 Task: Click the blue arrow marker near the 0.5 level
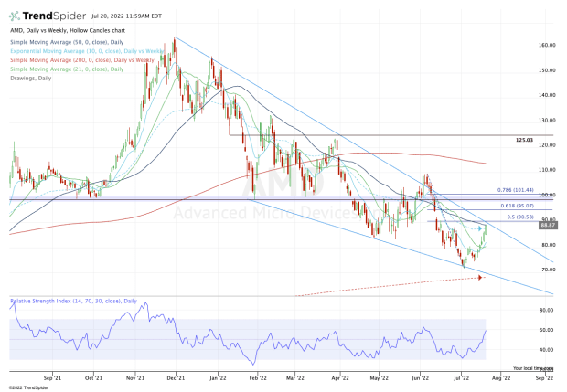point(482,228)
